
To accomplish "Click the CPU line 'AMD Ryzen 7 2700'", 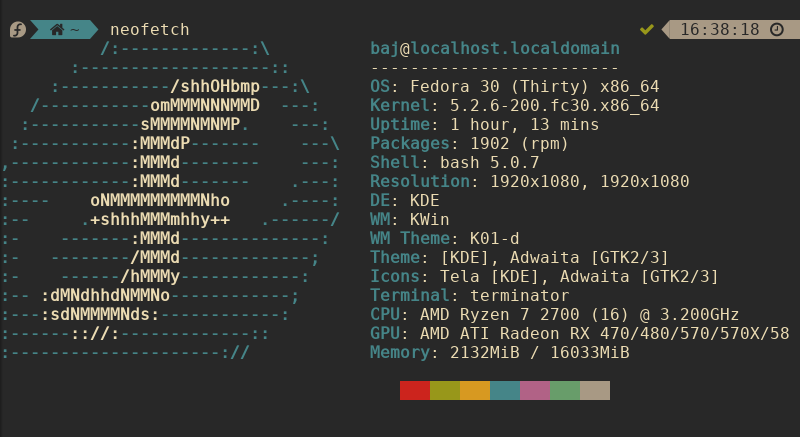I will click(x=499, y=315).
